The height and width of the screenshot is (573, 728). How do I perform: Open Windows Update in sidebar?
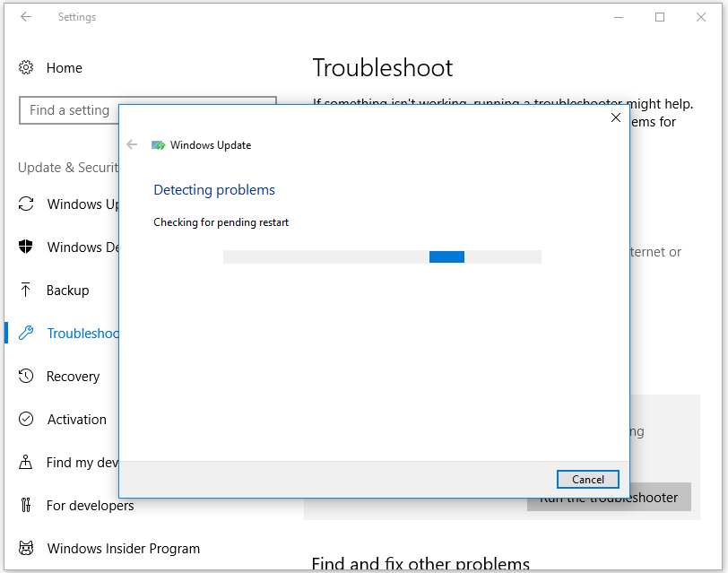82,204
